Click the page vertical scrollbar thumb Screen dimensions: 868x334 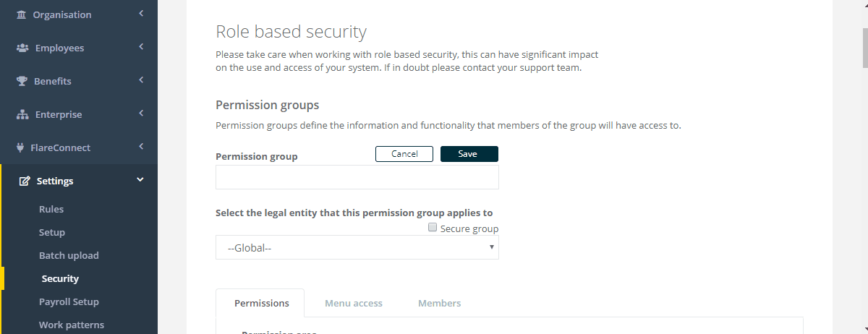point(863,47)
